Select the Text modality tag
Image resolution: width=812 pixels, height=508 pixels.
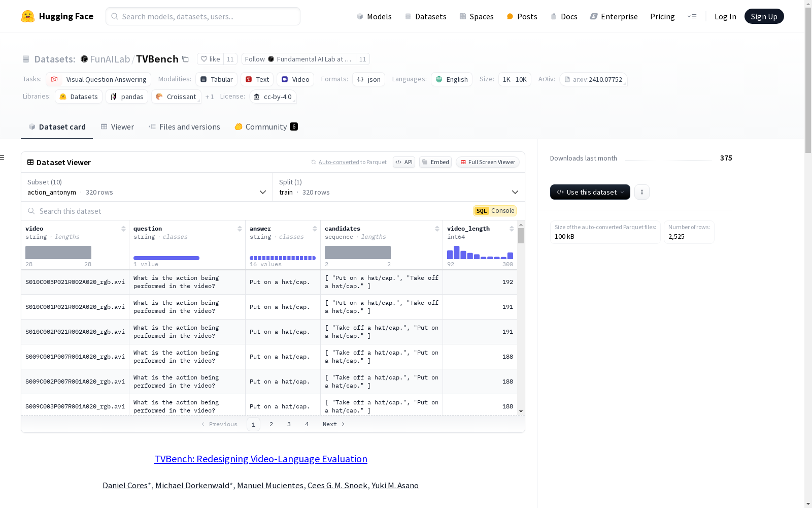click(x=257, y=80)
